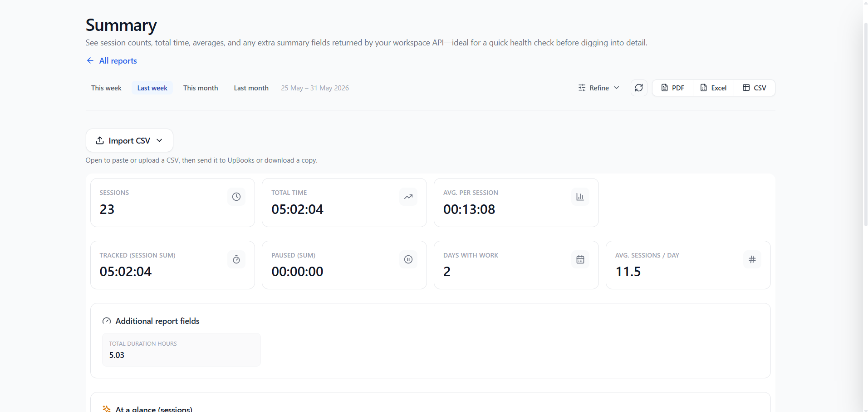Click the Total Time value 05:02:04

(297, 209)
